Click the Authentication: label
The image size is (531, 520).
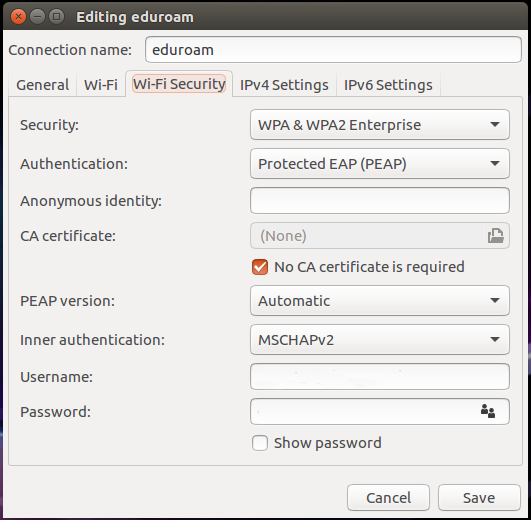(74, 164)
